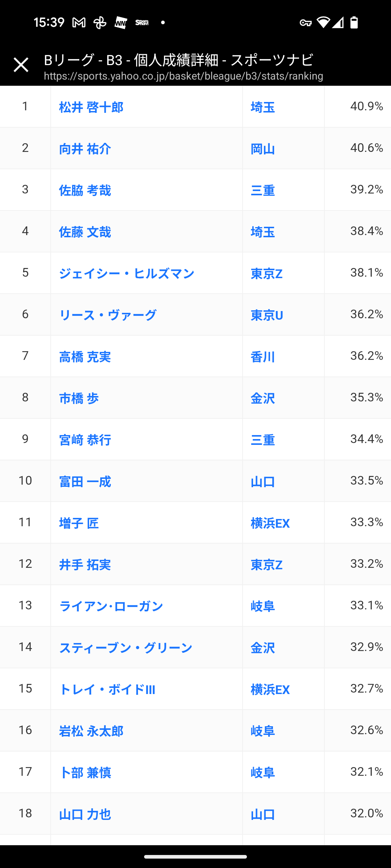Tap the Wi-Fi signal icon
This screenshot has height=868, width=391.
coord(323,22)
